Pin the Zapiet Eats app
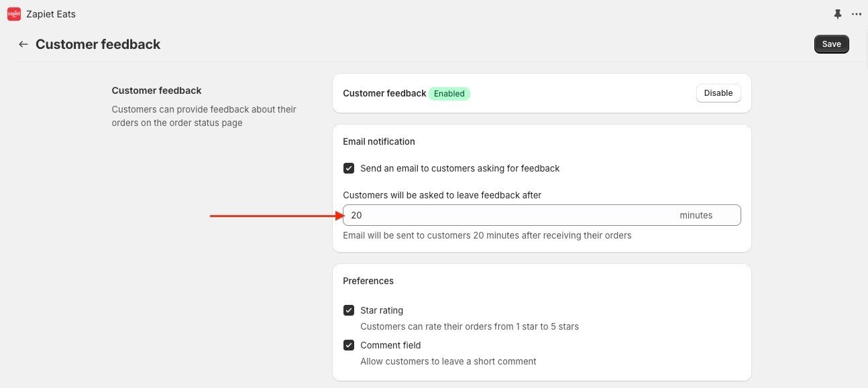The height and width of the screenshot is (388, 868). pyautogui.click(x=837, y=14)
